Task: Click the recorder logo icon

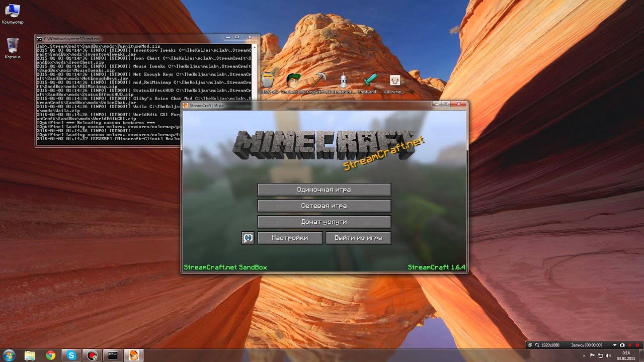Action: 530,345
